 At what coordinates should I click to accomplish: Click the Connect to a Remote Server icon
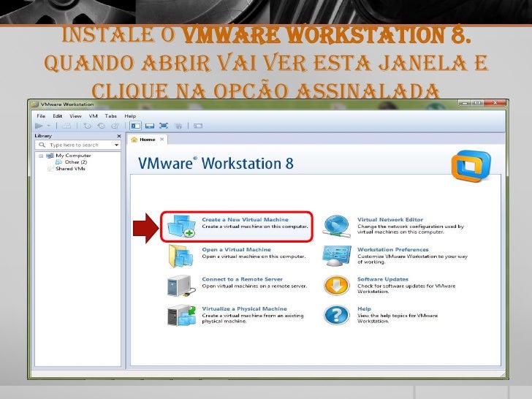tap(181, 286)
